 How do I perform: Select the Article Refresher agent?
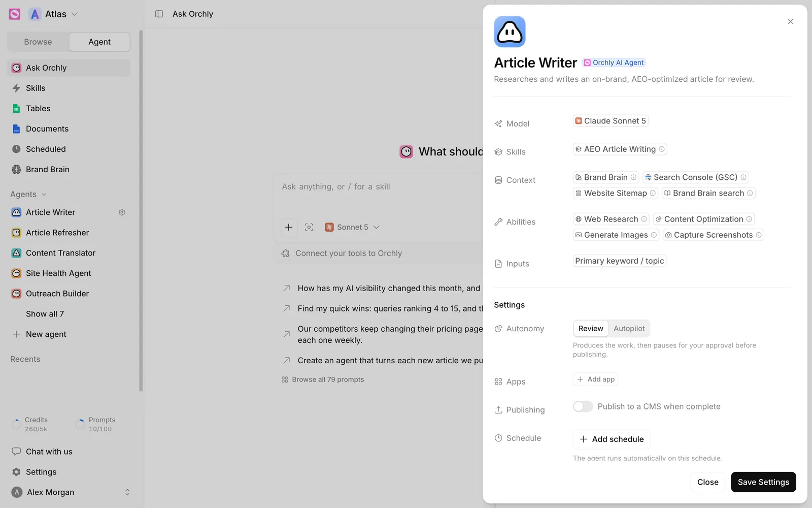click(69, 233)
